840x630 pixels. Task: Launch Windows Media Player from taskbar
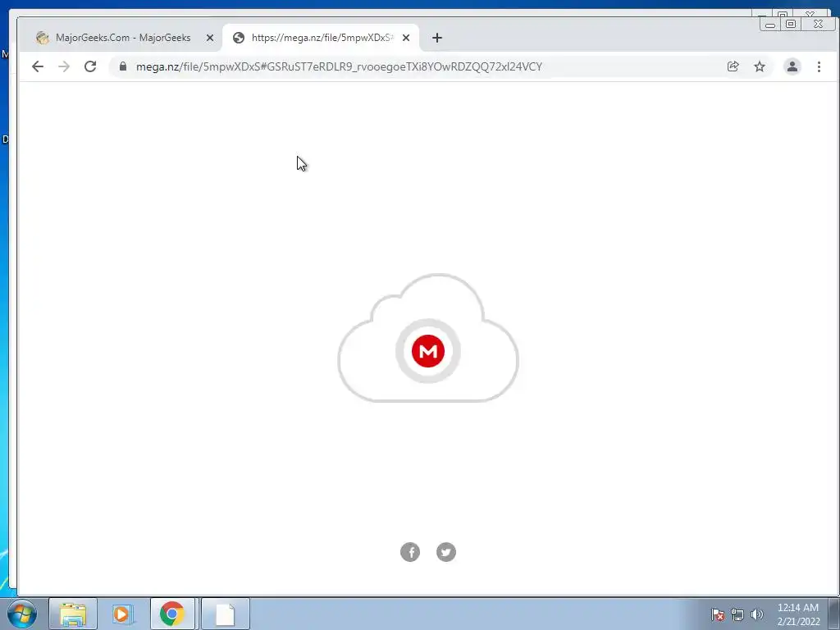coord(122,614)
